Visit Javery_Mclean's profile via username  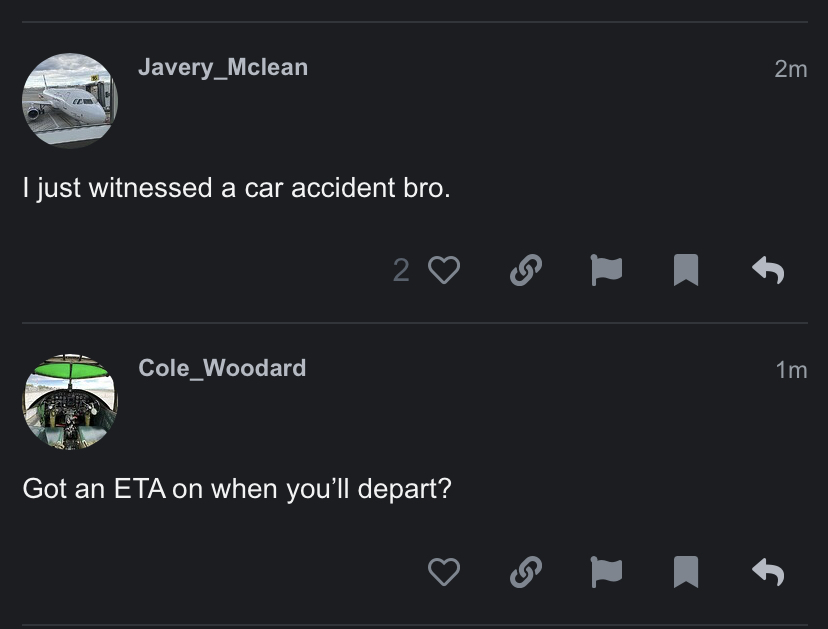coord(223,67)
